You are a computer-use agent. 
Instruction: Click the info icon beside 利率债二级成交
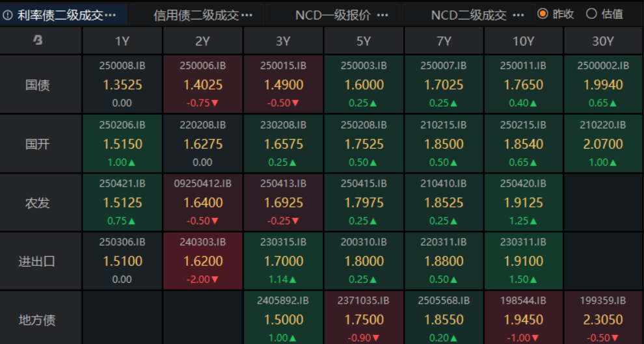(8, 14)
